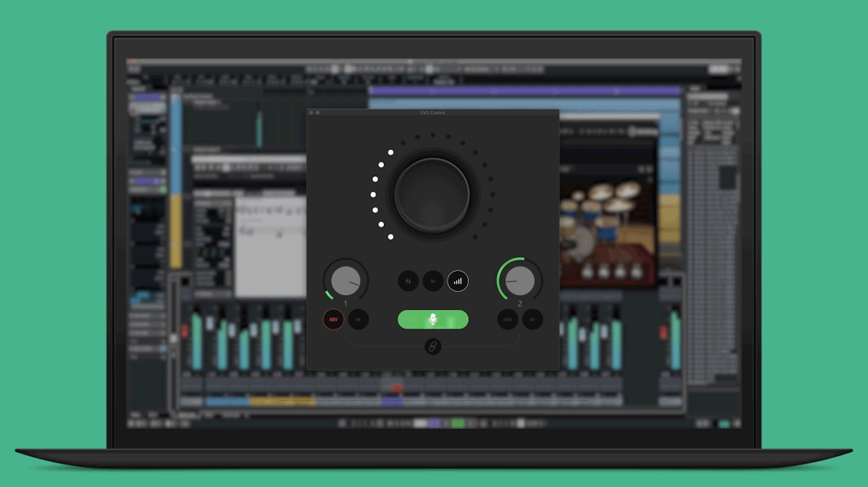The image size is (868, 487).
Task: Click the stereo link chain icon
Action: coord(433,347)
